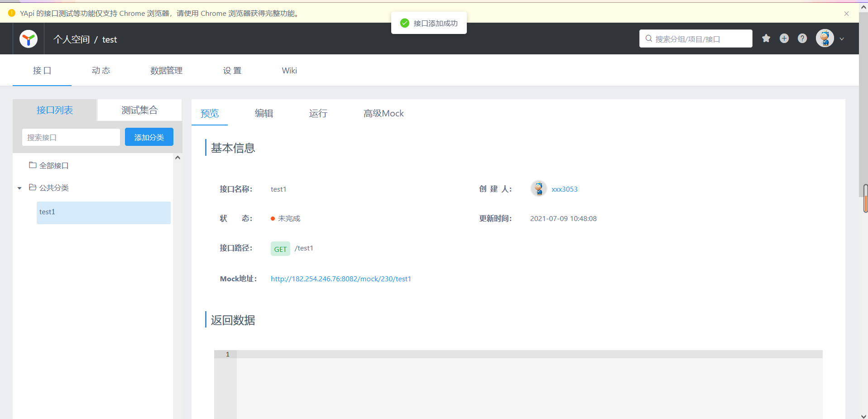
Task: Dismiss the Chrome browser warning banner
Action: (846, 13)
